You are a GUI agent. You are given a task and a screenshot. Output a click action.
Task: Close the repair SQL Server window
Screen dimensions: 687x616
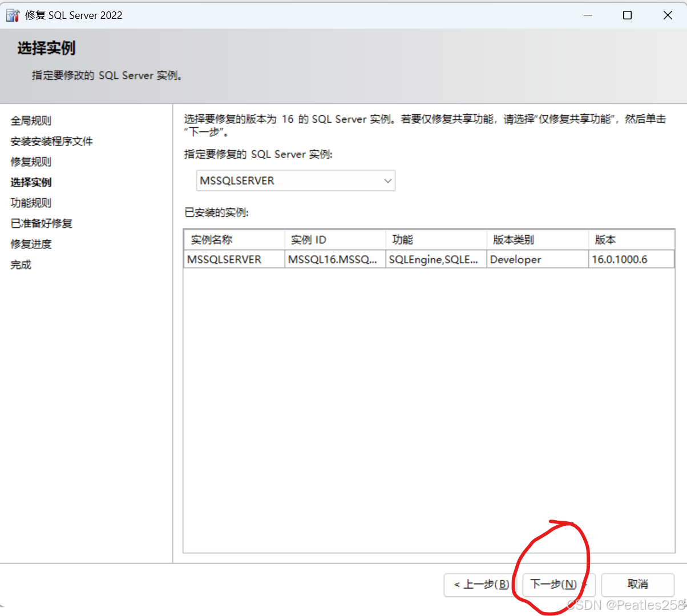pos(668,15)
